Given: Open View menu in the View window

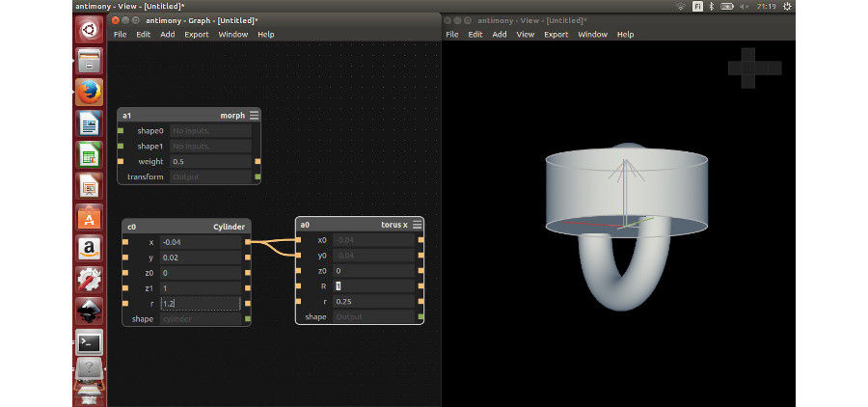Looking at the screenshot, I should coord(526,35).
